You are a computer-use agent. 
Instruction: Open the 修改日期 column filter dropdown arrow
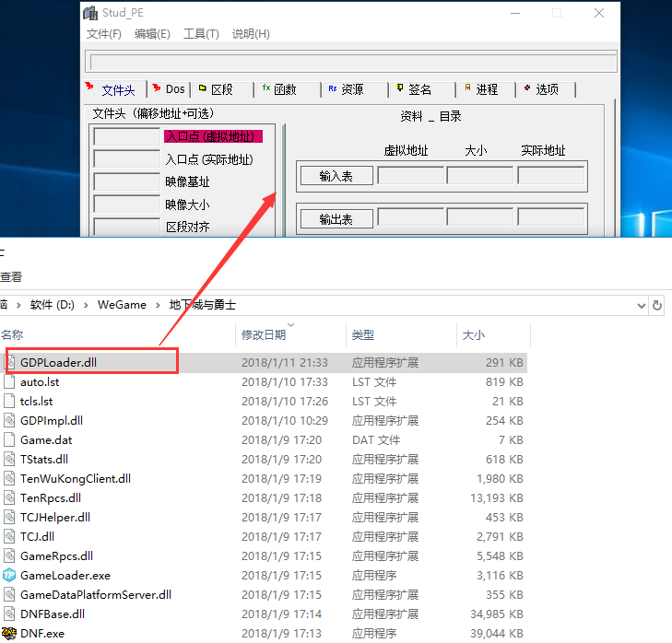click(x=291, y=324)
